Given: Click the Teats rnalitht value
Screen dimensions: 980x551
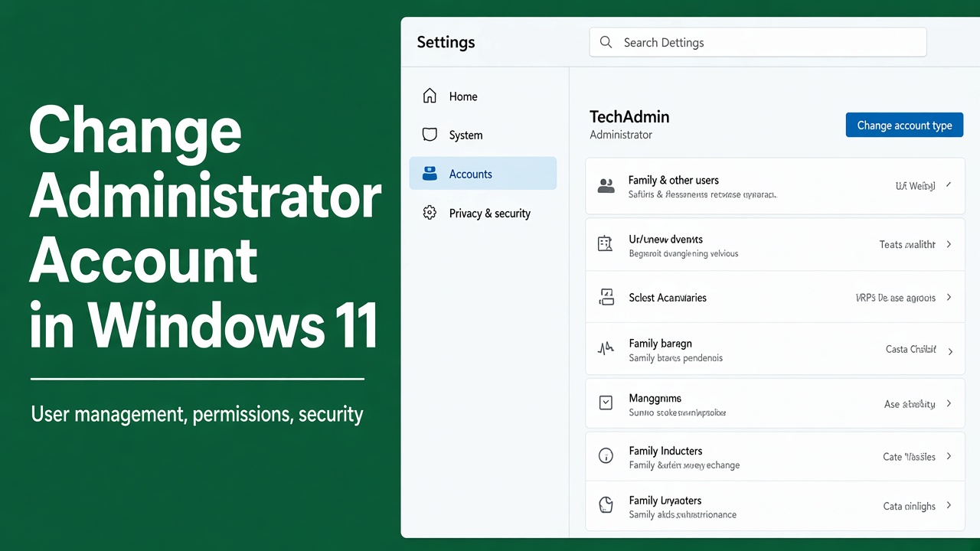Looking at the screenshot, I should tap(907, 244).
